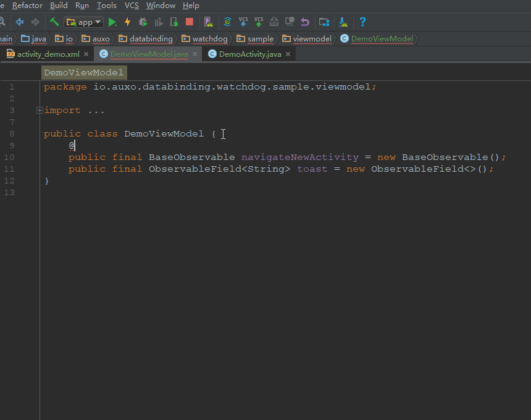The width and height of the screenshot is (531, 420).
Task: Open the Tools menu
Action: click(107, 6)
